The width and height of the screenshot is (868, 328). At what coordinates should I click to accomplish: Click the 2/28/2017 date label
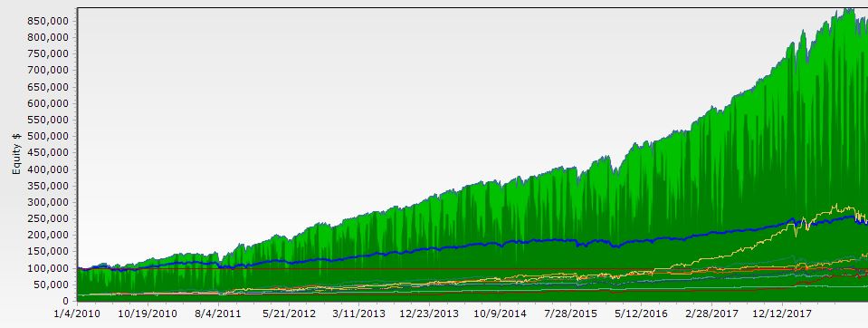711,314
